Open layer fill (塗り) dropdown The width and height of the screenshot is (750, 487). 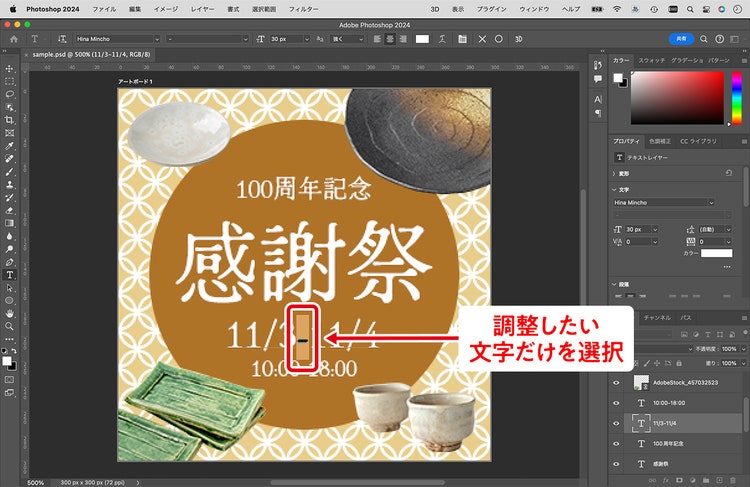[743, 364]
